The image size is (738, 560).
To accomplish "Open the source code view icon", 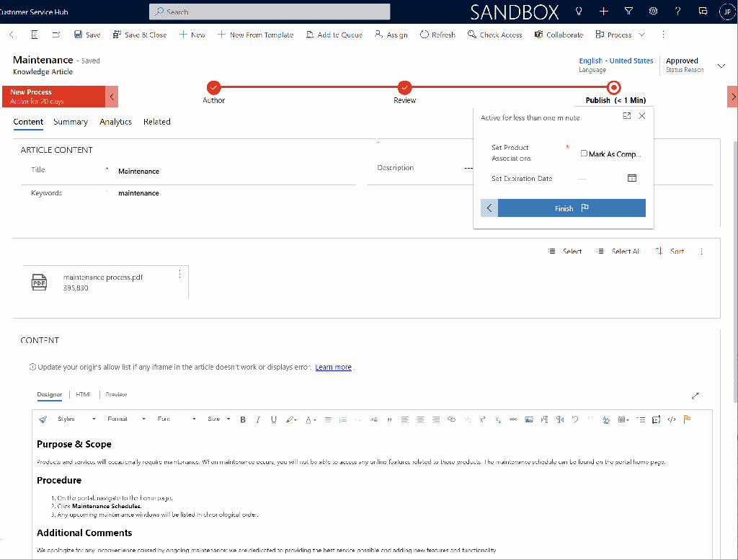I will pyautogui.click(x=671, y=419).
